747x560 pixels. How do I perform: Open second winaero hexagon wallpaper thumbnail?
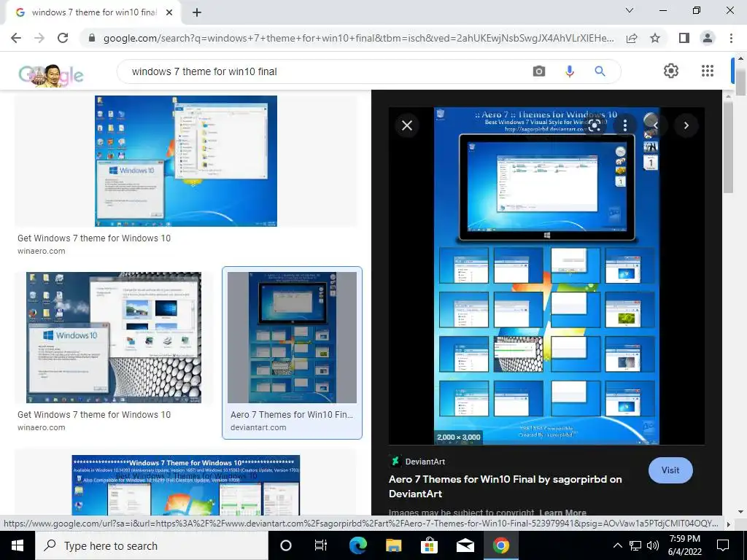click(113, 338)
